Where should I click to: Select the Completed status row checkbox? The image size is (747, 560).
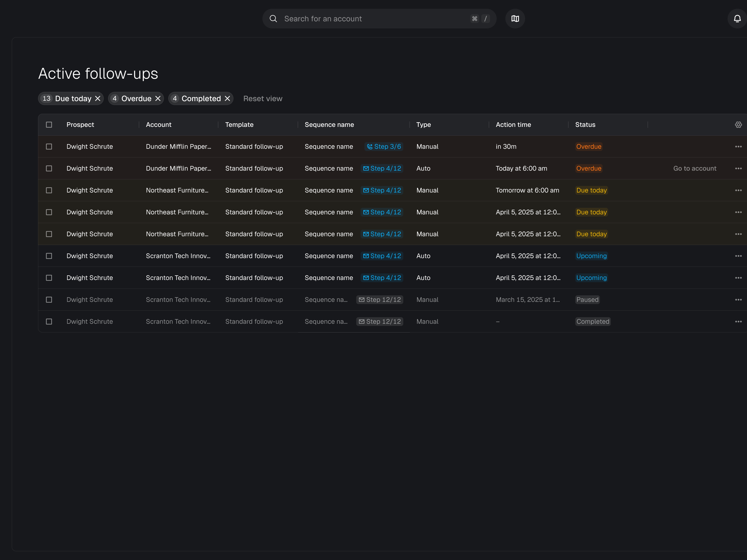[49, 322]
